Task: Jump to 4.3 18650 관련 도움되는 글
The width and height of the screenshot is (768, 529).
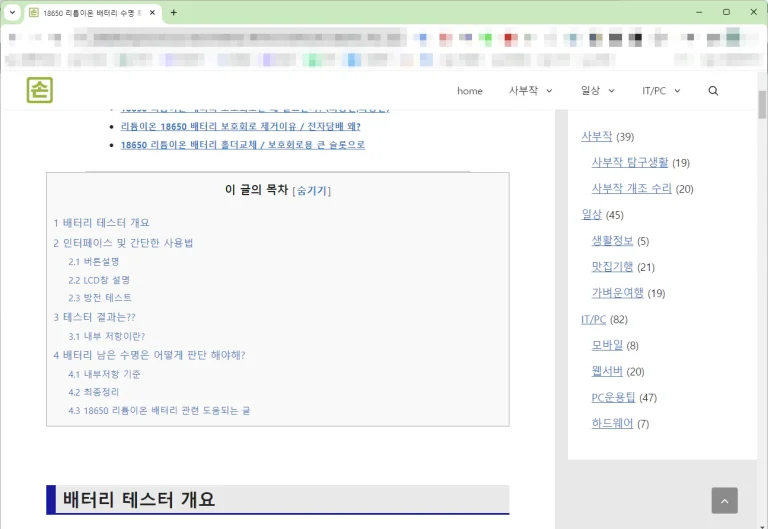Action: coord(159,410)
